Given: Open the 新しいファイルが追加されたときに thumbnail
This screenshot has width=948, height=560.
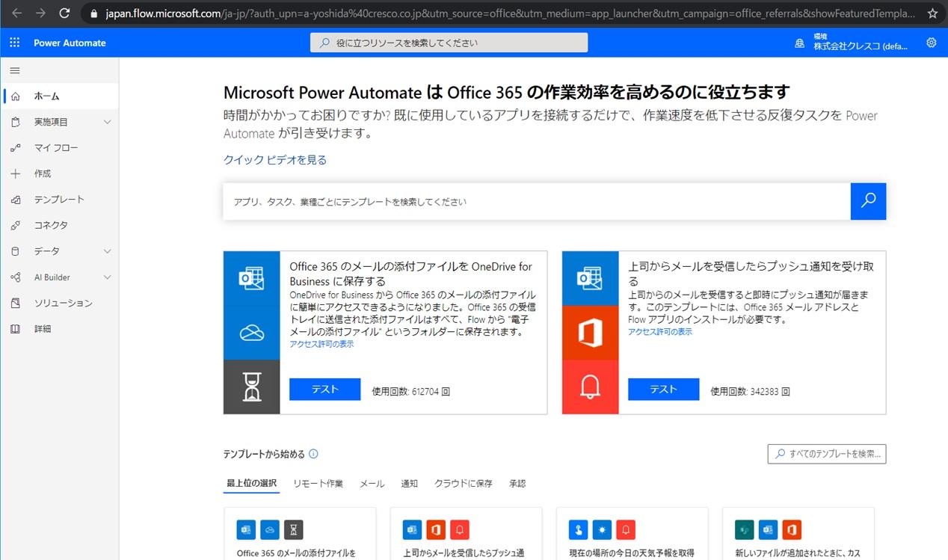Looking at the screenshot, I should click(x=798, y=534).
